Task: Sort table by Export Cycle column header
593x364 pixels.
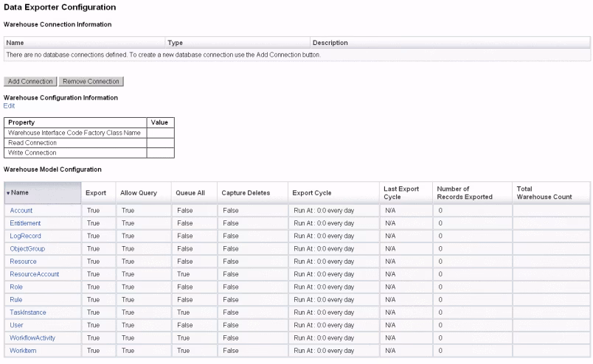Action: (312, 193)
